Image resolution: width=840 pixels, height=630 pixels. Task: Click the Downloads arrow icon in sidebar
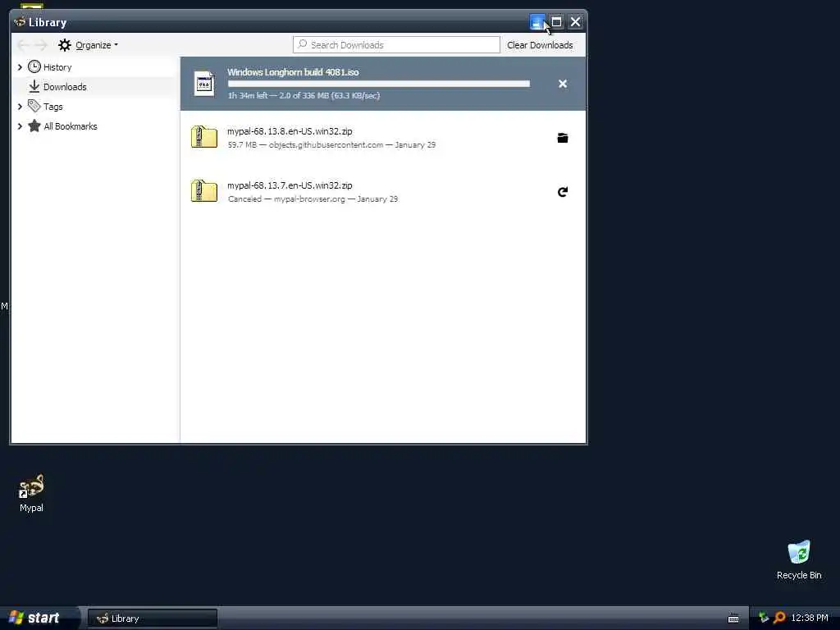coord(34,86)
